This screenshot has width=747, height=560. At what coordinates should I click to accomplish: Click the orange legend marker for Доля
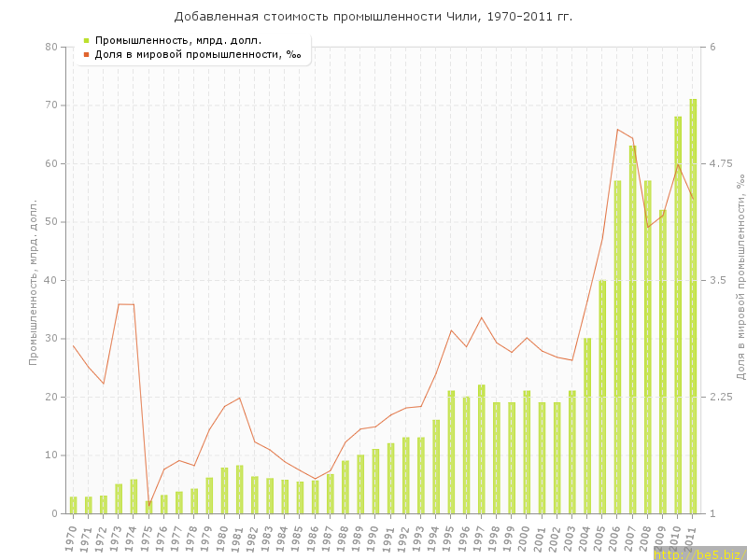[x=86, y=54]
